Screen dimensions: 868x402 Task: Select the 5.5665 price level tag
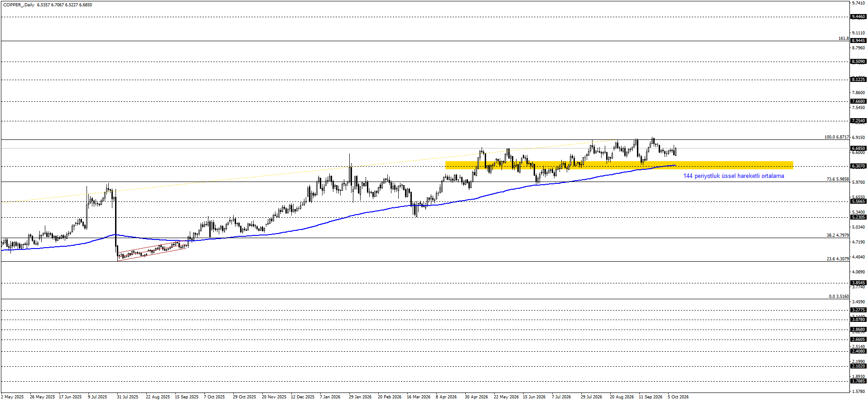[858, 201]
